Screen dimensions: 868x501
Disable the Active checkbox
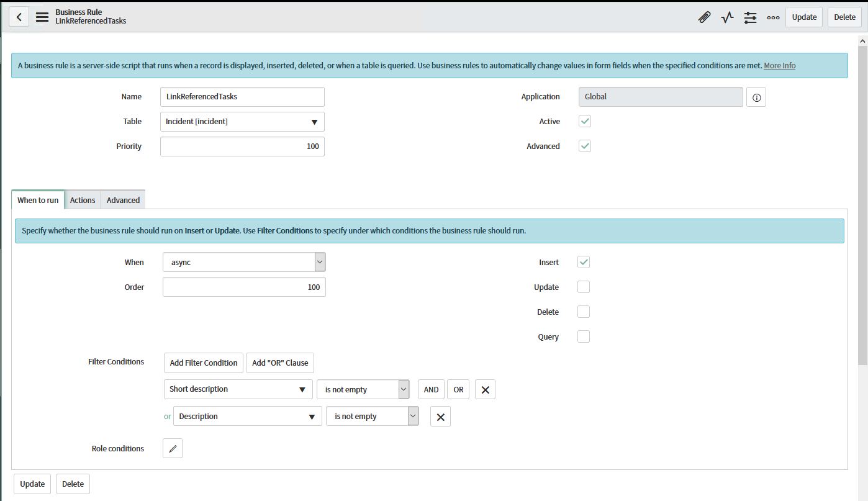click(584, 121)
